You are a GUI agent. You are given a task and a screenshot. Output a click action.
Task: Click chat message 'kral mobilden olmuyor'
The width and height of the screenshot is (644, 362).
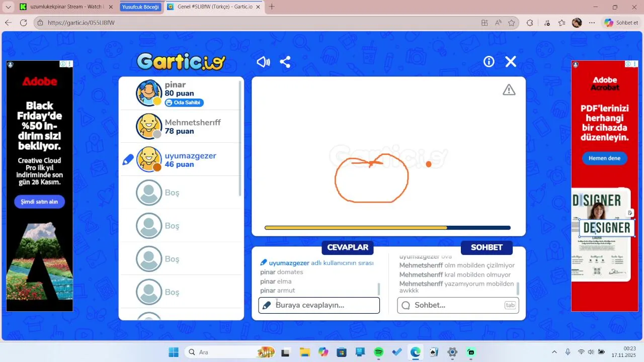[477, 275]
